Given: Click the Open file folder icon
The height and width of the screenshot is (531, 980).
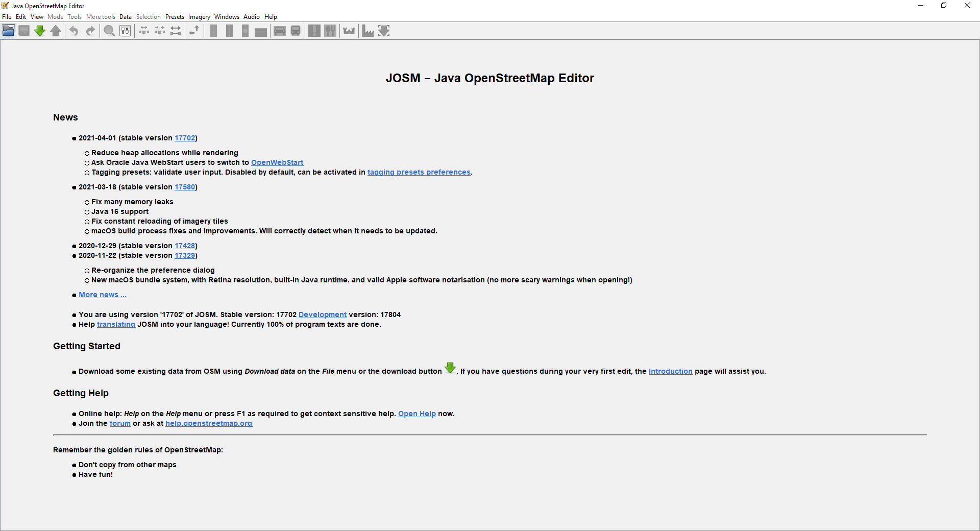Looking at the screenshot, I should 8,31.
